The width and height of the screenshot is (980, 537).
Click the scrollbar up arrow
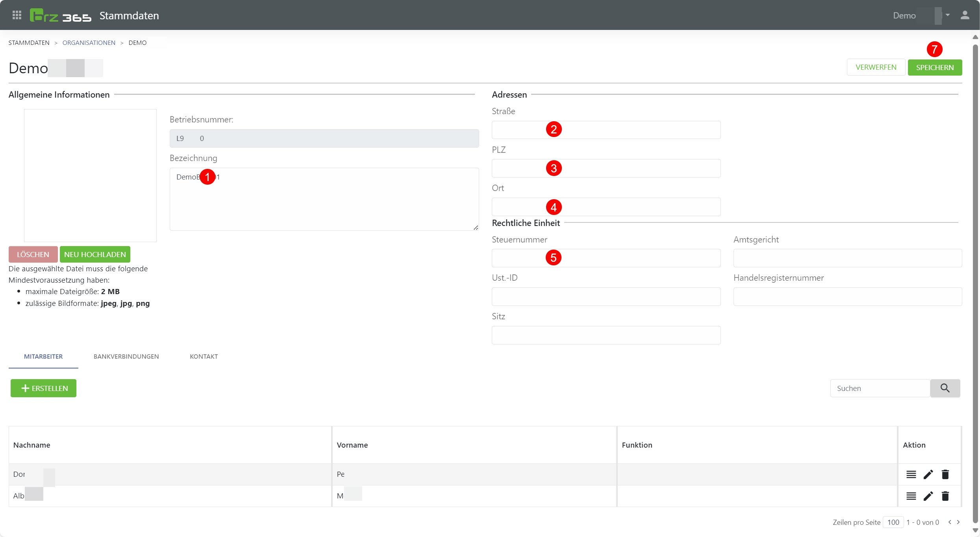point(975,37)
